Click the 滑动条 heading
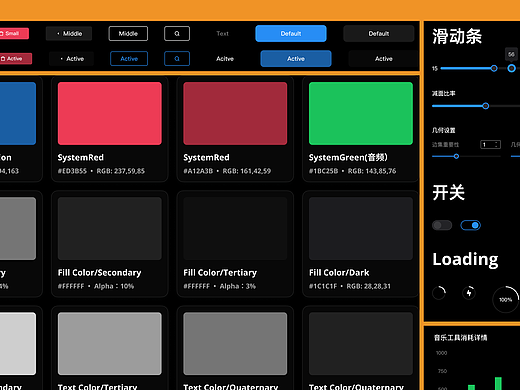This screenshot has height=390, width=520. tap(457, 36)
